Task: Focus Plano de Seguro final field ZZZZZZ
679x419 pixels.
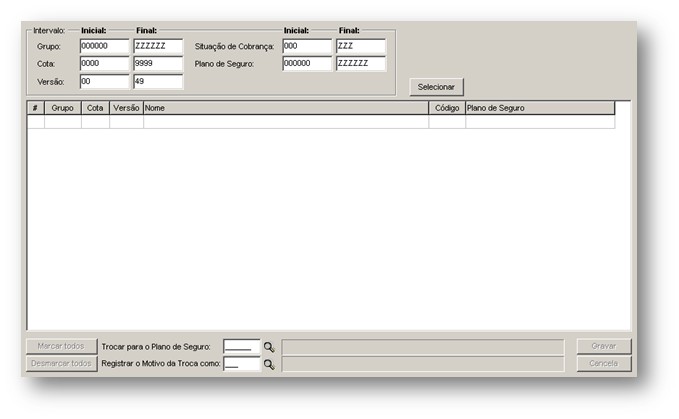Action: pos(361,64)
